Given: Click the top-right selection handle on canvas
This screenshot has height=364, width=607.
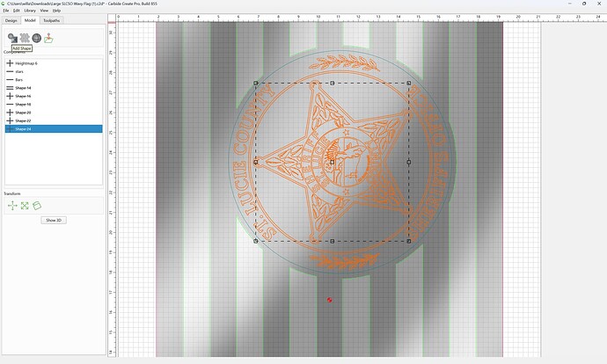Looking at the screenshot, I should coord(409,84).
